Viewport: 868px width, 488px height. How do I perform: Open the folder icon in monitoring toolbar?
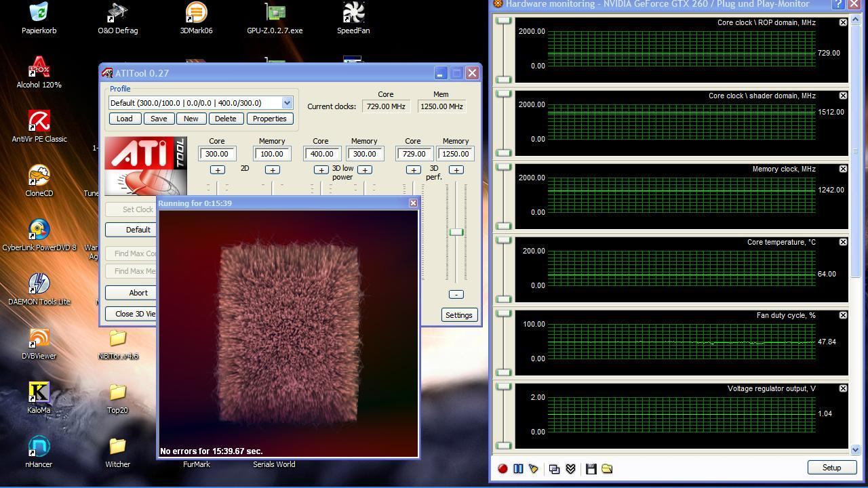click(x=607, y=468)
